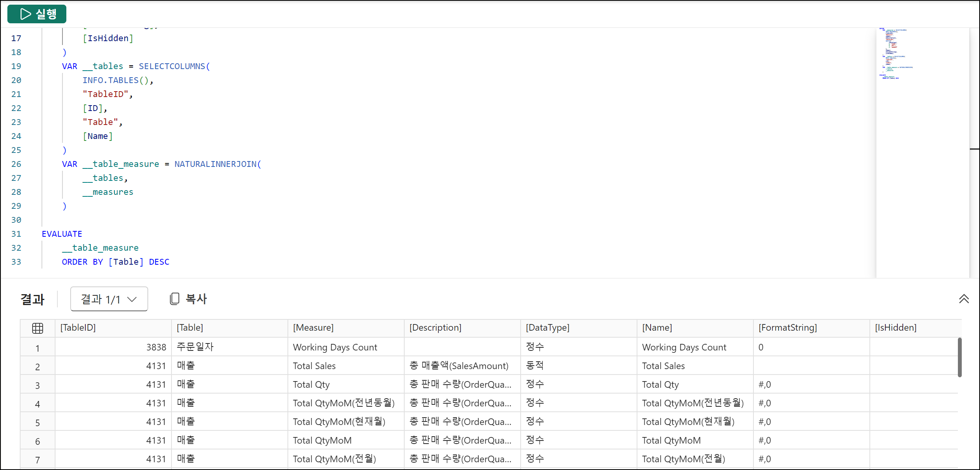
Task: Click the results table vertical scrollbar
Action: (959, 357)
